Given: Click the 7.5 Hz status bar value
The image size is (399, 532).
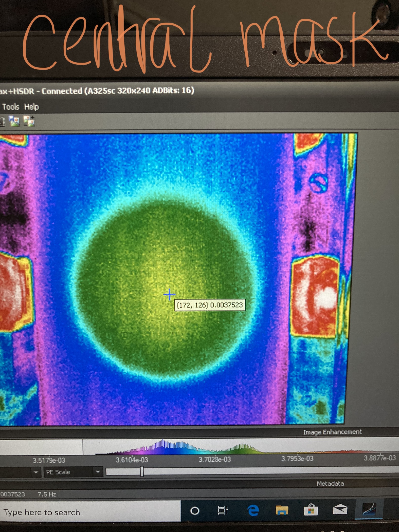Looking at the screenshot, I should pos(47,494).
